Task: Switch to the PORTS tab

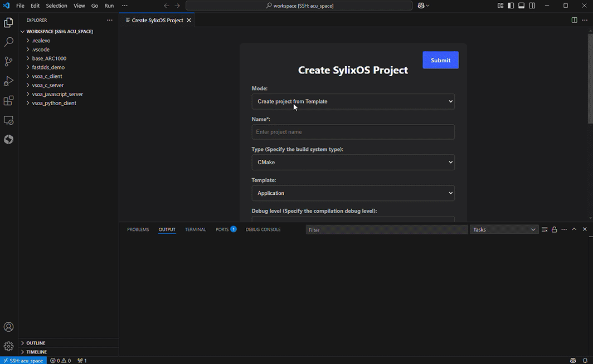Action: pos(226,229)
